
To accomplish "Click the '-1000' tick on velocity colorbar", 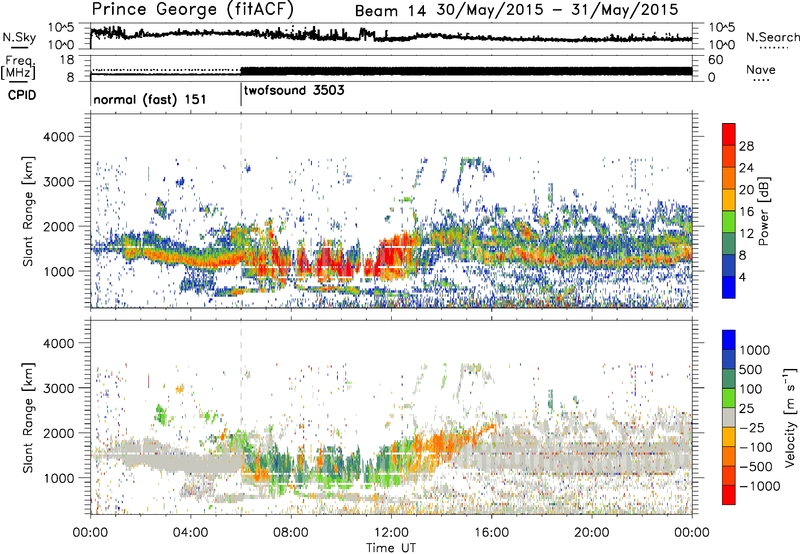I will coord(760,486).
